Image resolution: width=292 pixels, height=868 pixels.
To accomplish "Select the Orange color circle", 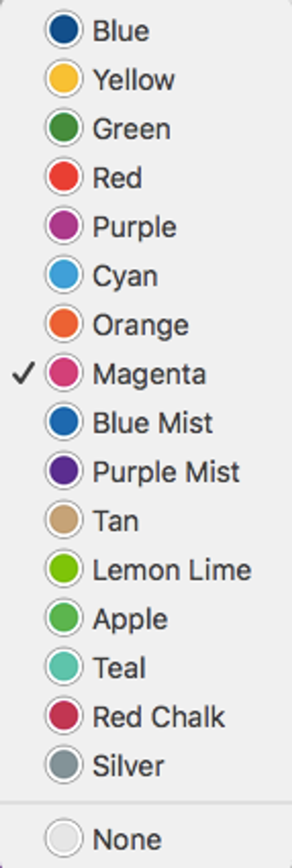I will point(64,324).
